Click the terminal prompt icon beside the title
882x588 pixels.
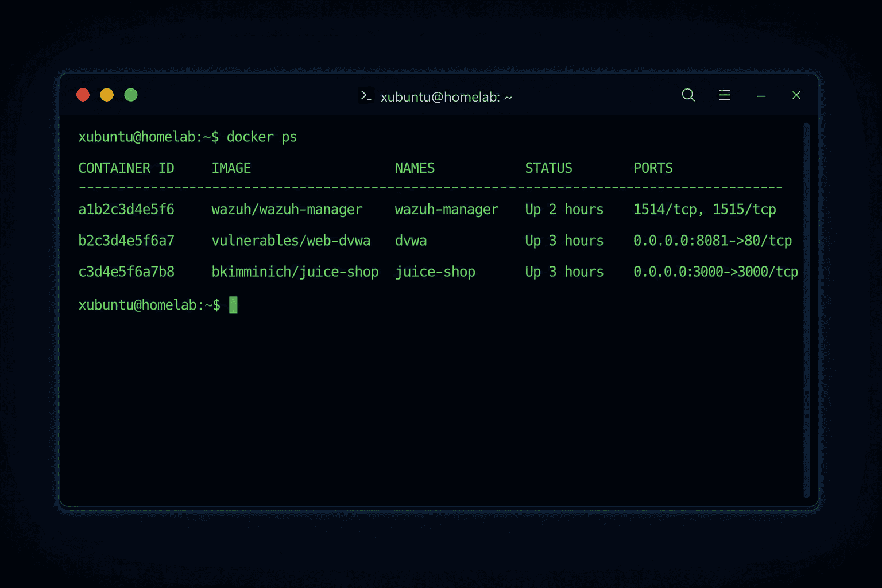click(366, 95)
